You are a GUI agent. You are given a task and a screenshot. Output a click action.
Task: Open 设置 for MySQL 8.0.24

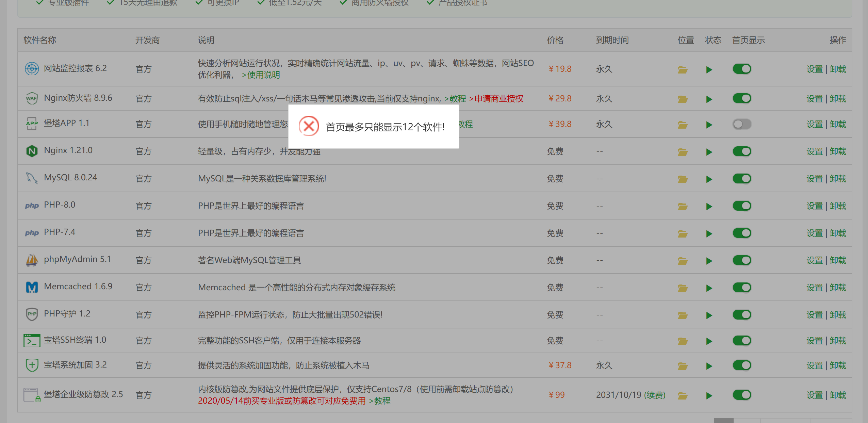click(814, 179)
